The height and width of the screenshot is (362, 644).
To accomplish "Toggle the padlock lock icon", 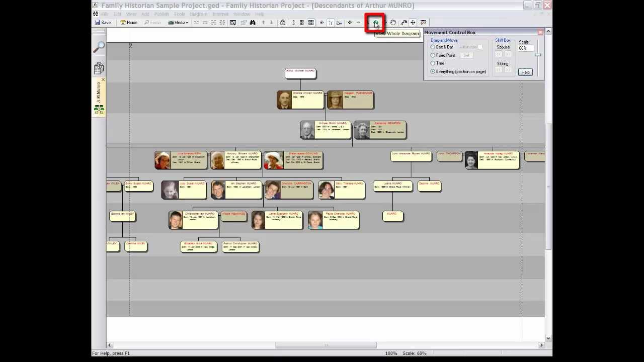I will 283,23.
